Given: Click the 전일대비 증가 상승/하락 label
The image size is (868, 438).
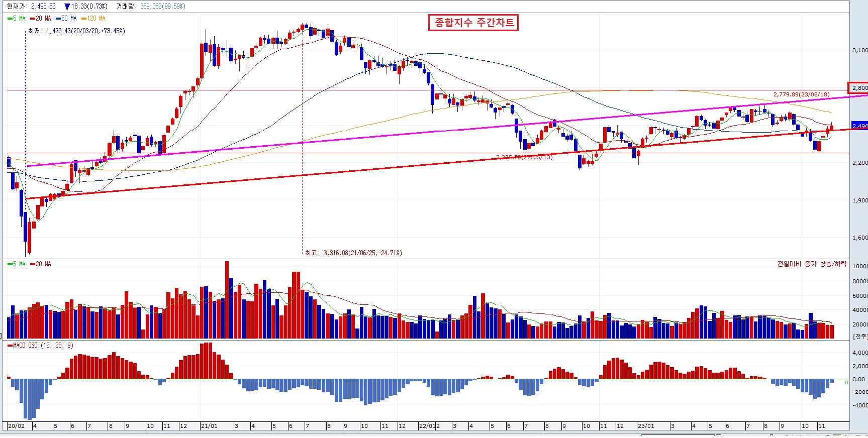Looking at the screenshot, I should pyautogui.click(x=812, y=264).
